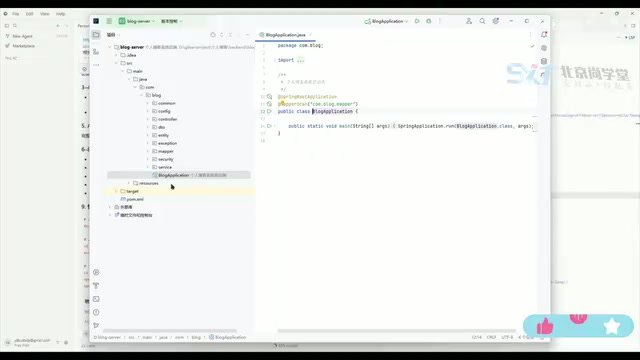
Task: Click run gutter icon beside class BlogApplication
Action: click(x=269, y=111)
